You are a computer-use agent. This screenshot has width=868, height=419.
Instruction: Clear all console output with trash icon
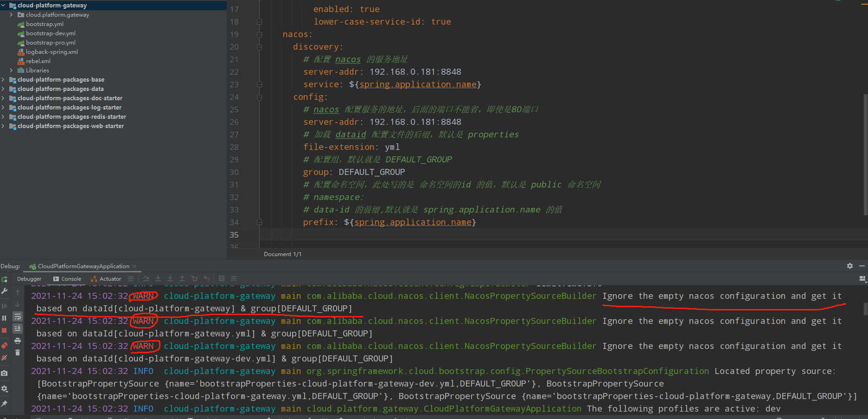(x=18, y=353)
